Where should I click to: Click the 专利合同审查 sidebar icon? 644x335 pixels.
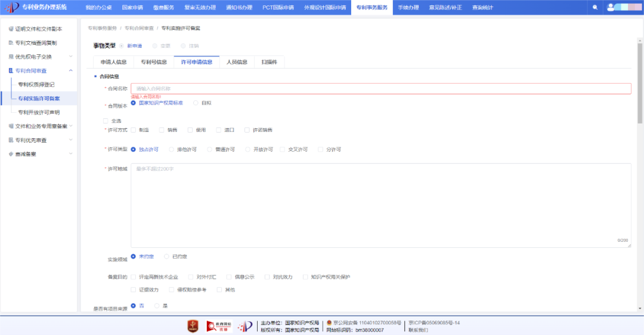pyautogui.click(x=11, y=71)
